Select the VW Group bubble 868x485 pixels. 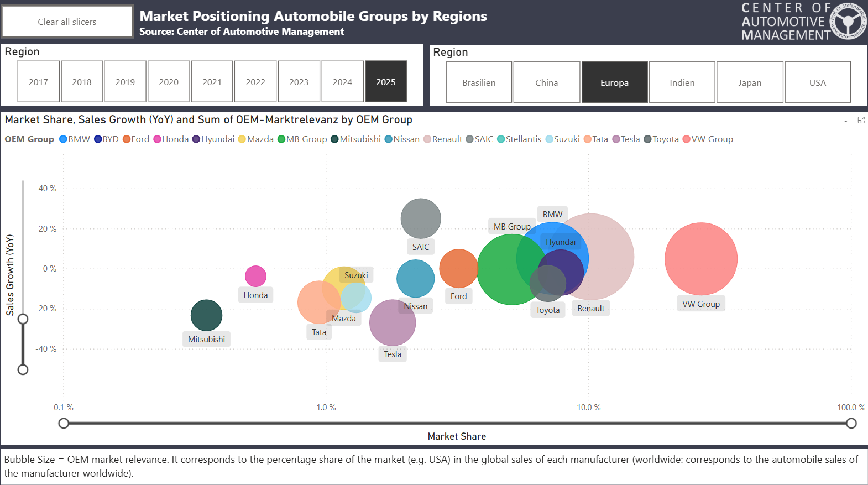[701, 259]
